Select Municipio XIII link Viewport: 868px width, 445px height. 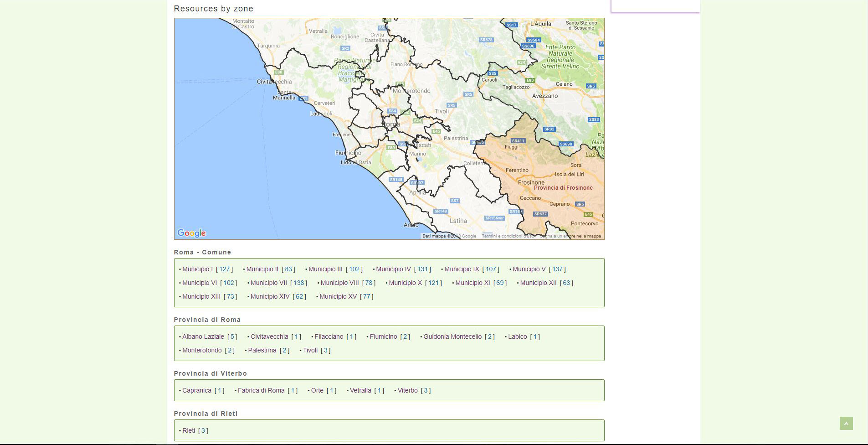[201, 296]
